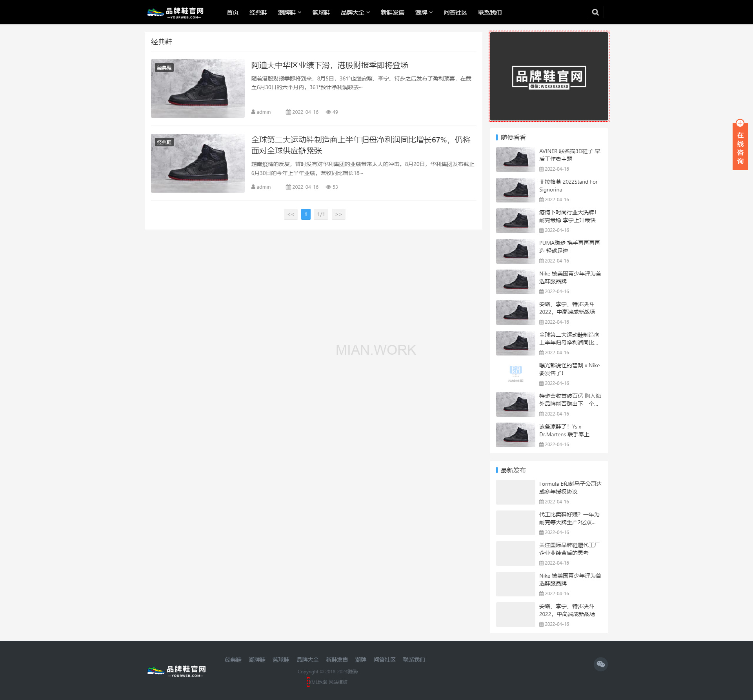This screenshot has width=753, height=700.
Task: Open 最新发布 article Nike 被美国青少年评为首选
Action: [570, 580]
